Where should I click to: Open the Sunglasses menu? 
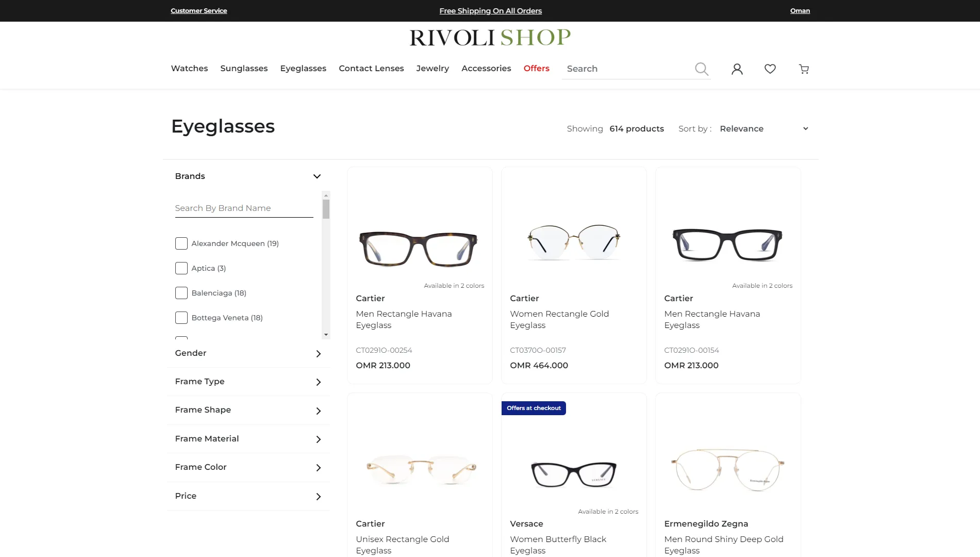click(244, 68)
